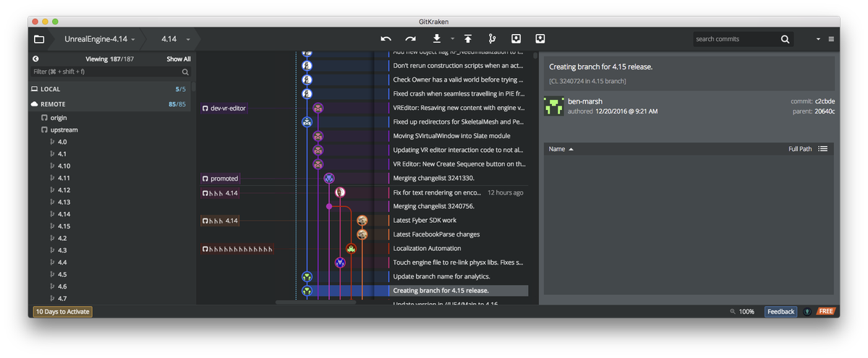The width and height of the screenshot is (868, 358).
Task: Click the Pop stash icon
Action: point(540,39)
